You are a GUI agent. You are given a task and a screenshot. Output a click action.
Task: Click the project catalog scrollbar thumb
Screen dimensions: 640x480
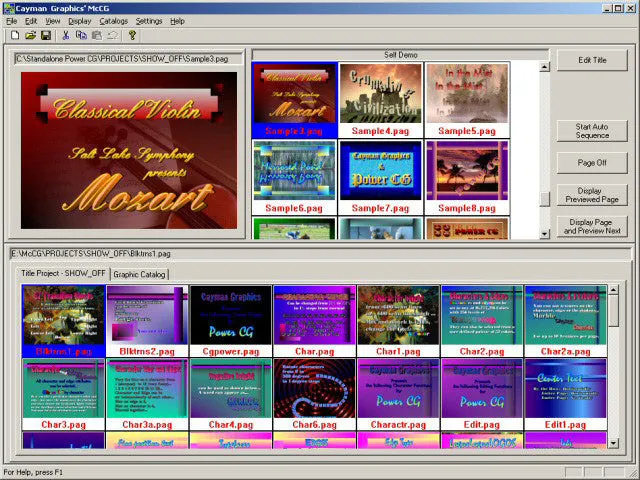coord(613,311)
